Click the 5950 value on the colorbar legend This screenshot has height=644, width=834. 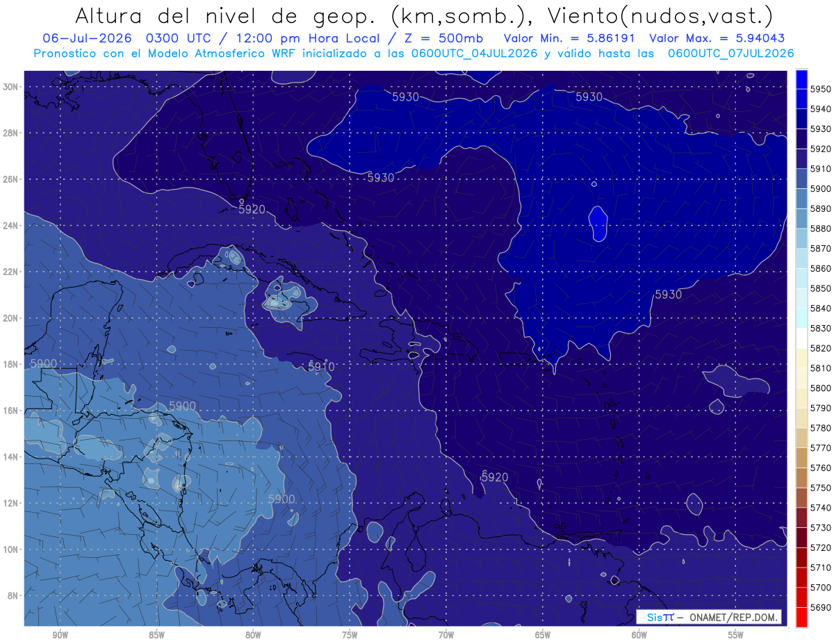click(821, 90)
